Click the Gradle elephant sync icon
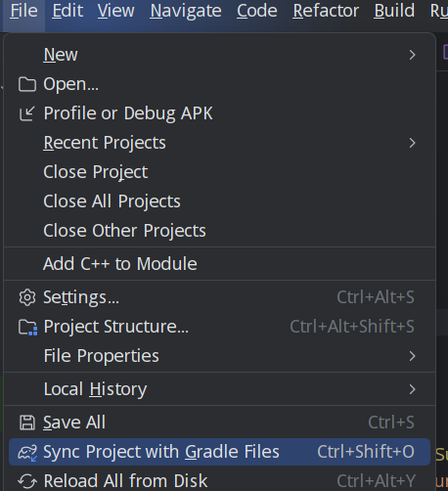Viewport: 448px width, 491px height. (27, 453)
